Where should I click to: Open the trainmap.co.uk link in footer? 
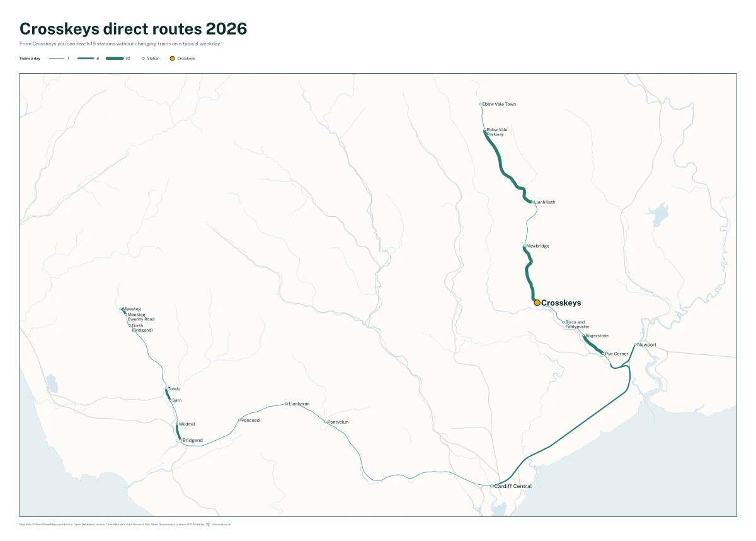[221, 524]
